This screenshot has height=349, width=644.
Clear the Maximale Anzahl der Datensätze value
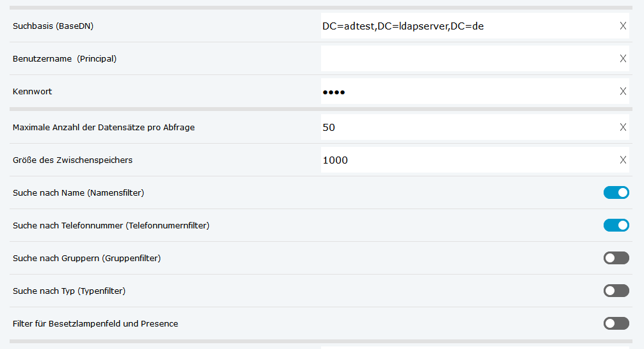click(x=623, y=127)
